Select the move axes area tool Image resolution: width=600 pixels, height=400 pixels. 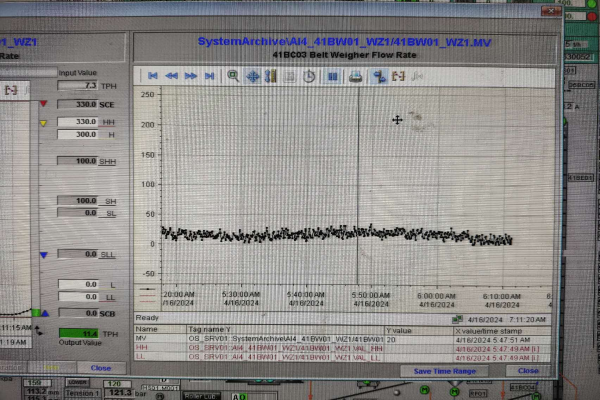coord(271,76)
